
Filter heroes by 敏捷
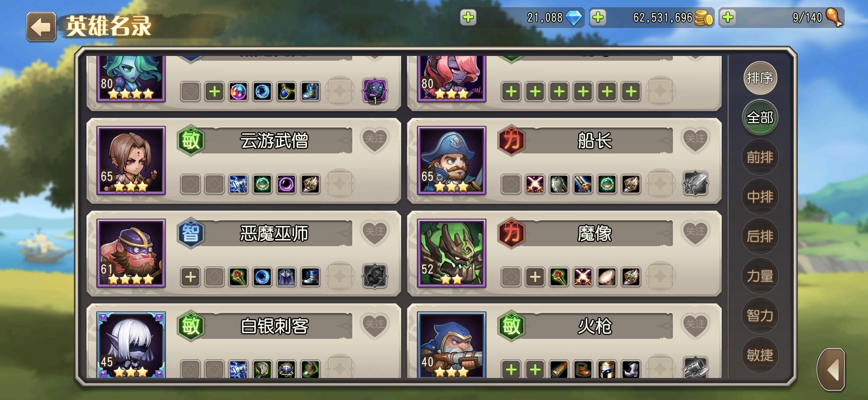pyautogui.click(x=760, y=355)
